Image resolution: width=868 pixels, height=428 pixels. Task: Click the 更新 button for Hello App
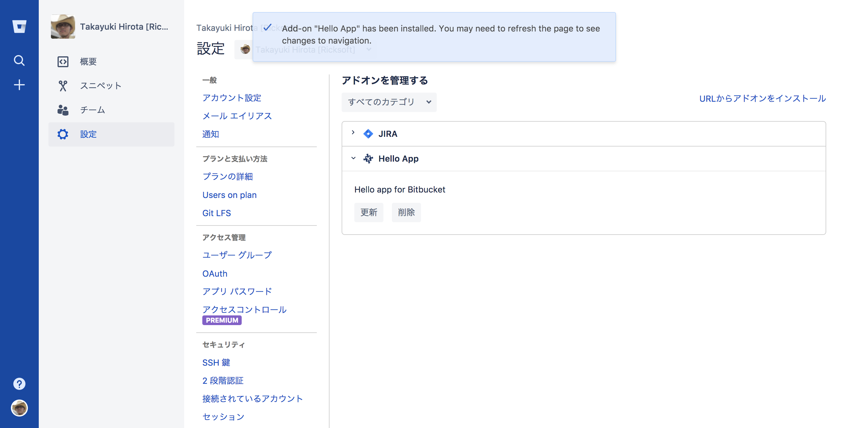[x=369, y=212]
